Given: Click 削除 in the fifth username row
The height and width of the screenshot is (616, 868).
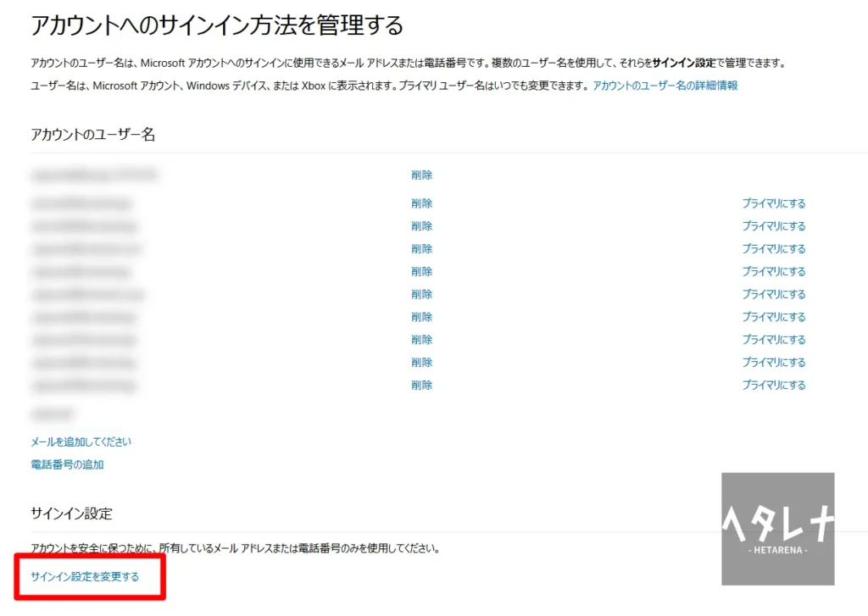Looking at the screenshot, I should point(421,271).
